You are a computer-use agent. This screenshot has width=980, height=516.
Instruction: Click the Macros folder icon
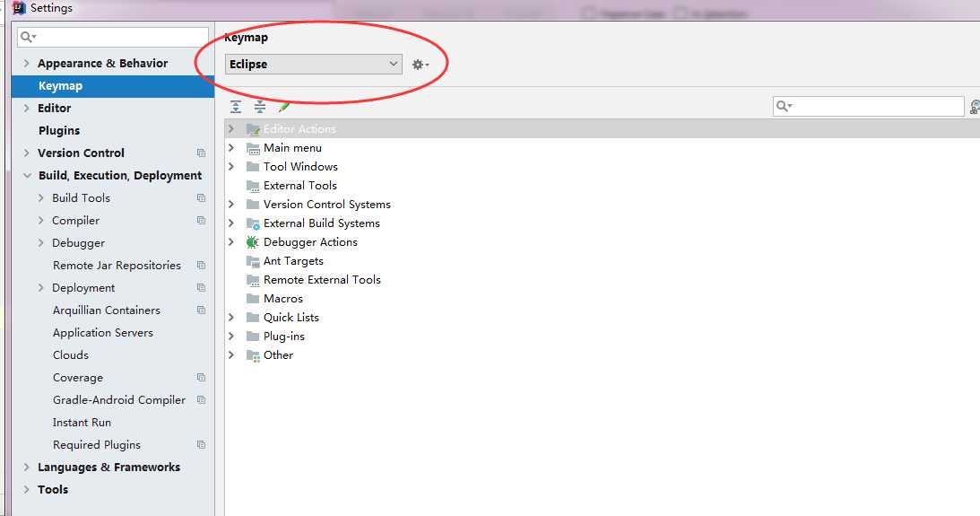point(253,298)
